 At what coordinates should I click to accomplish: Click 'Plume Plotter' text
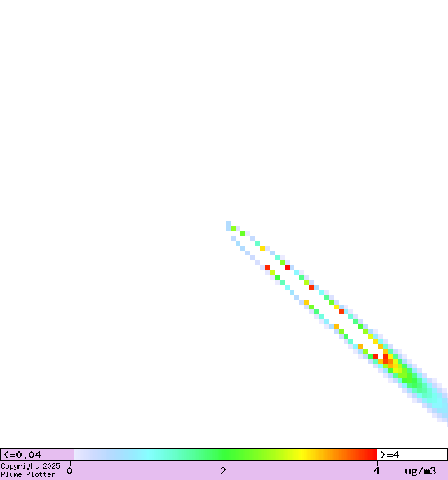(28, 474)
